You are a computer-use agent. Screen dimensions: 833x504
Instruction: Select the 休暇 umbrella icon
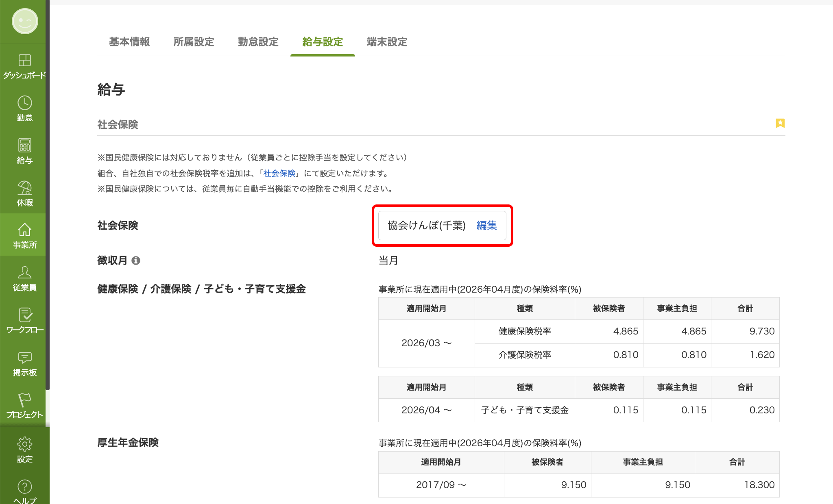point(24,188)
